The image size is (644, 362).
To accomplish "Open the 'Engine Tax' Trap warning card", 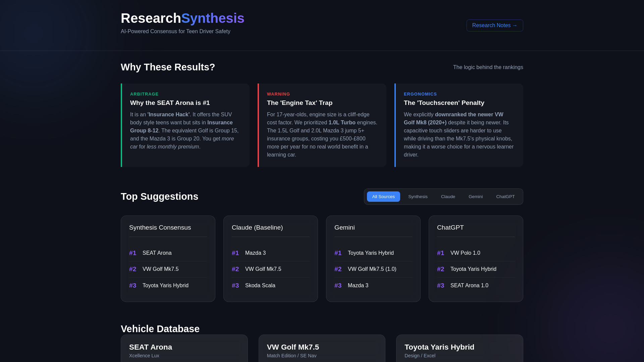I will pos(322,125).
